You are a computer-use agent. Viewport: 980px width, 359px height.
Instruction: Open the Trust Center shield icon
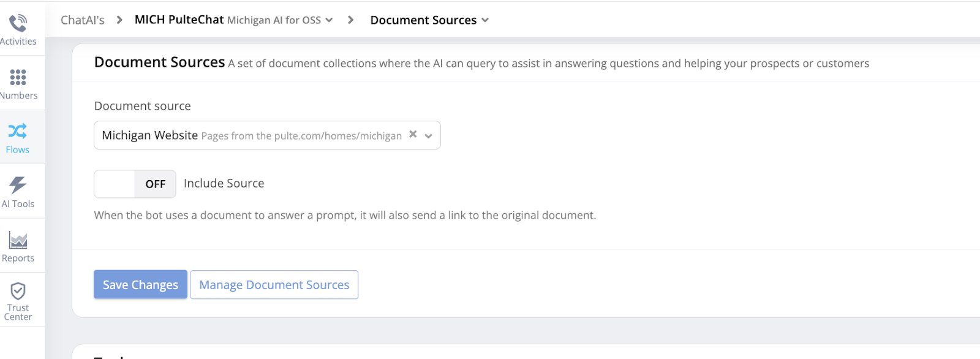click(x=18, y=291)
